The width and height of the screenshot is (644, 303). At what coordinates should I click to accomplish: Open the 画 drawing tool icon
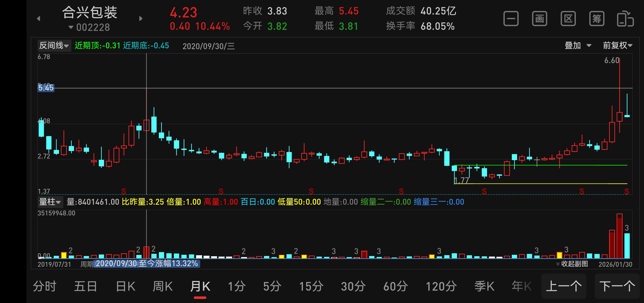[x=539, y=19]
